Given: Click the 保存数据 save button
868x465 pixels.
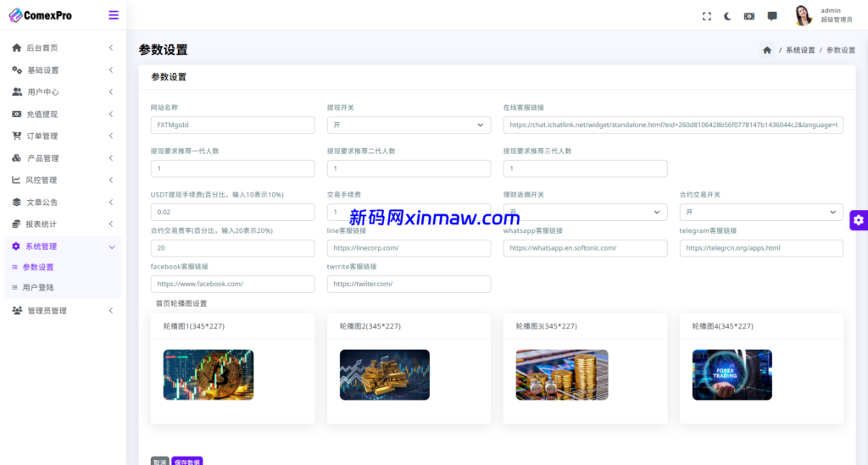Looking at the screenshot, I should 187,461.
